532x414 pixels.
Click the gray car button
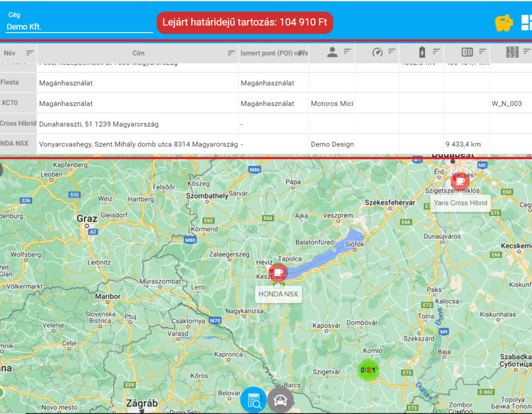280,400
